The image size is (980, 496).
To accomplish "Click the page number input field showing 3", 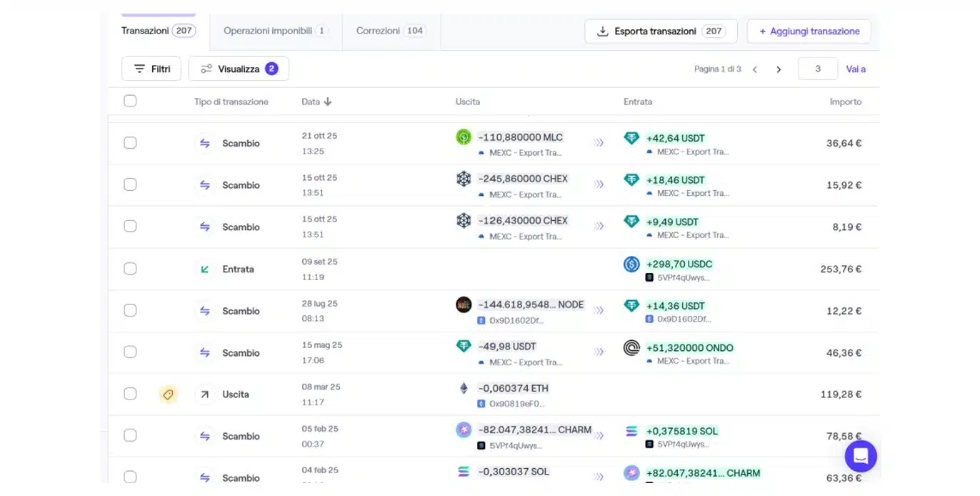I will coord(817,69).
